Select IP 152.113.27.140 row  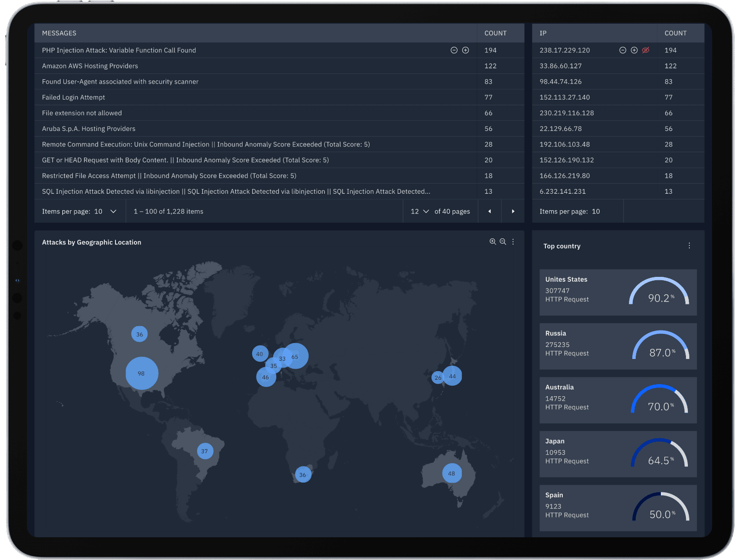(618, 98)
